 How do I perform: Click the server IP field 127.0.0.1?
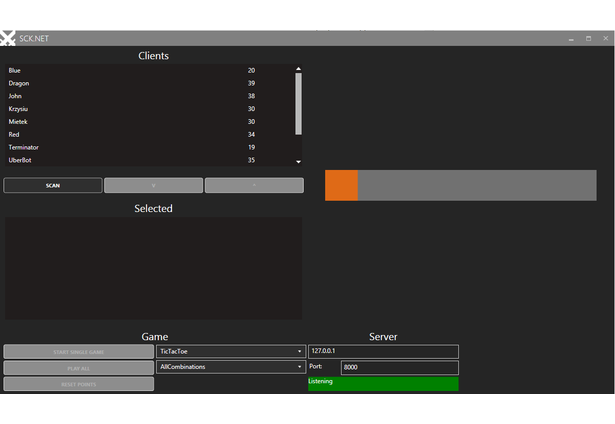click(383, 351)
